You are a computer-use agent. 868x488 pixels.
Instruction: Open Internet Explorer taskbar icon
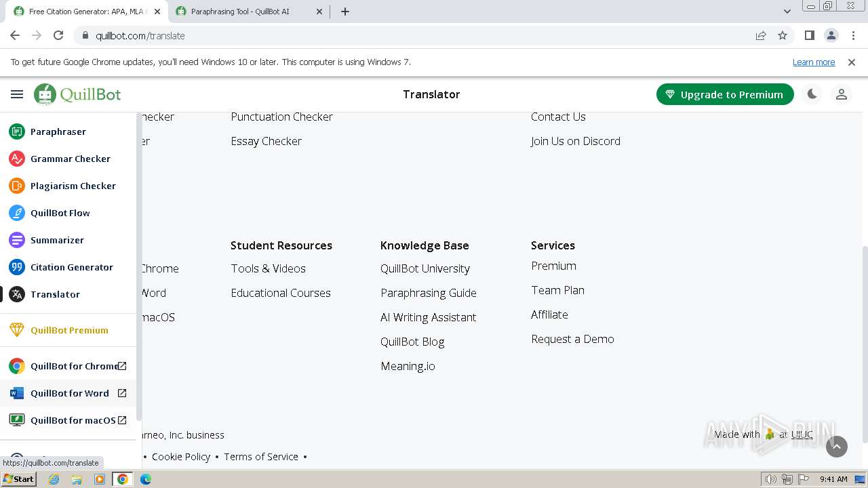[x=54, y=479]
